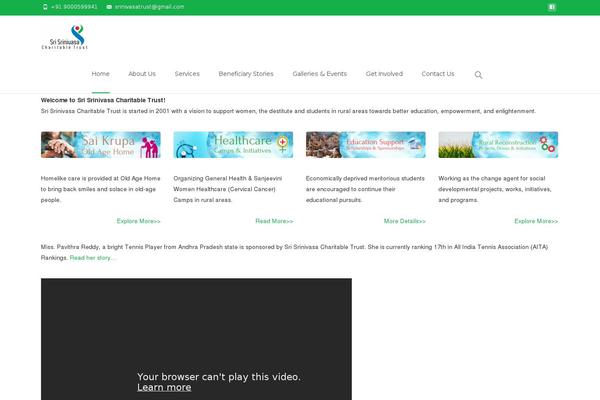This screenshot has width=600, height=400.
Task: Follow Explore More link under Old Age Home
Action: [x=139, y=221]
